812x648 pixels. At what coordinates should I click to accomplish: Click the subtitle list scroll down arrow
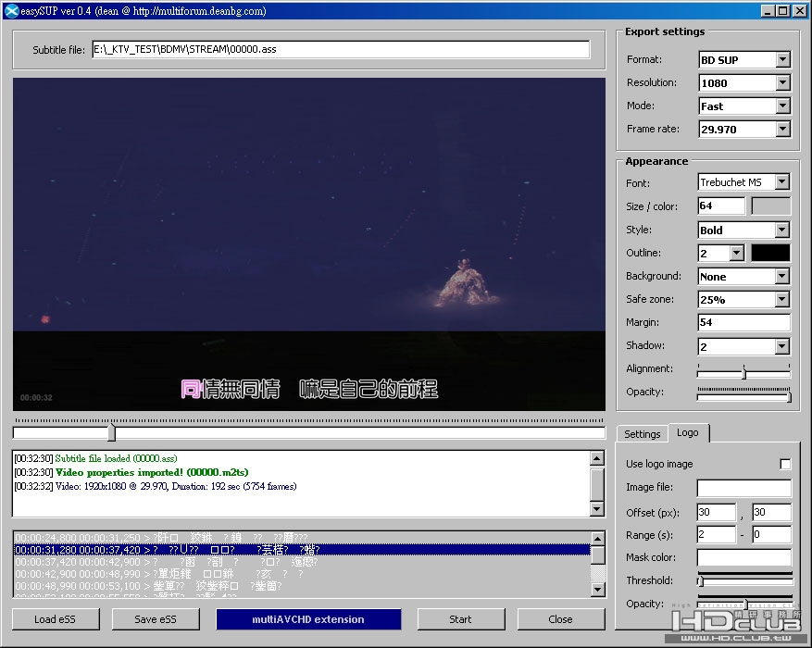[597, 589]
